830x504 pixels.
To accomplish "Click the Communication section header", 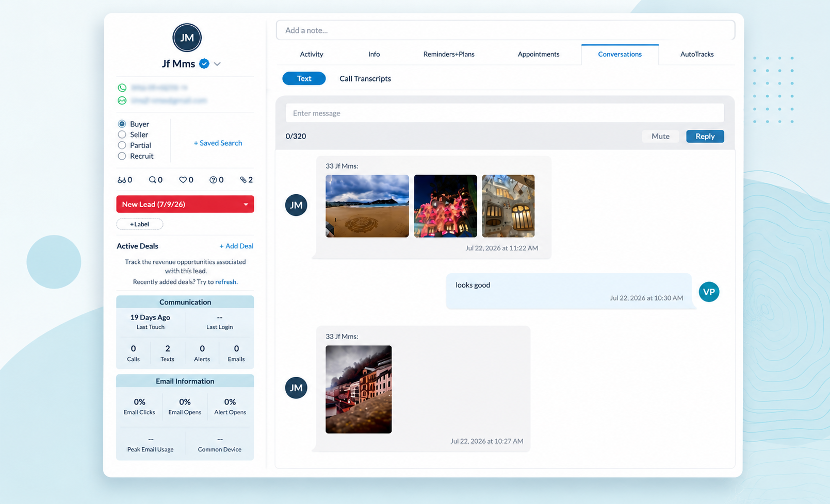I will pos(185,302).
